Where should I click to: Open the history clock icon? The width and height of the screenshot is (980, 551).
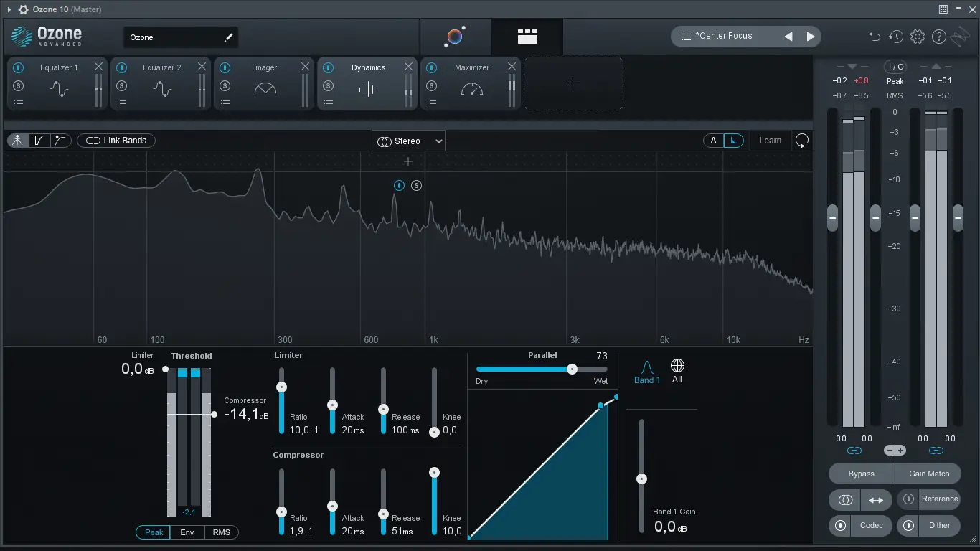[895, 36]
